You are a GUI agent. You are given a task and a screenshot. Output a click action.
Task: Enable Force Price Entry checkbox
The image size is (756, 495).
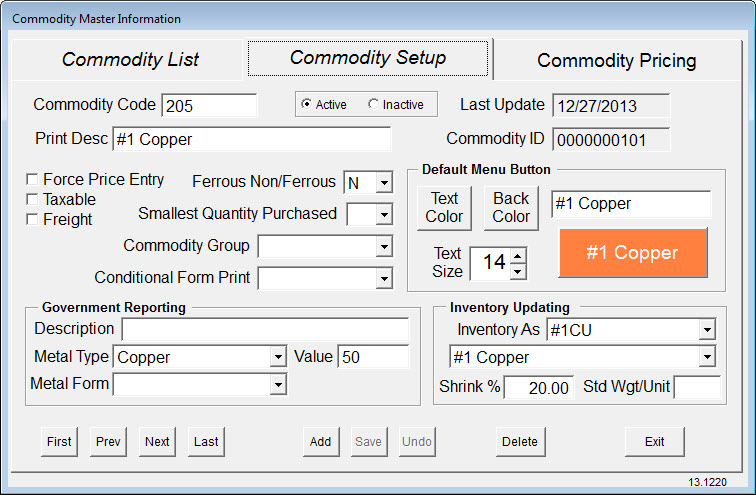tap(32, 180)
